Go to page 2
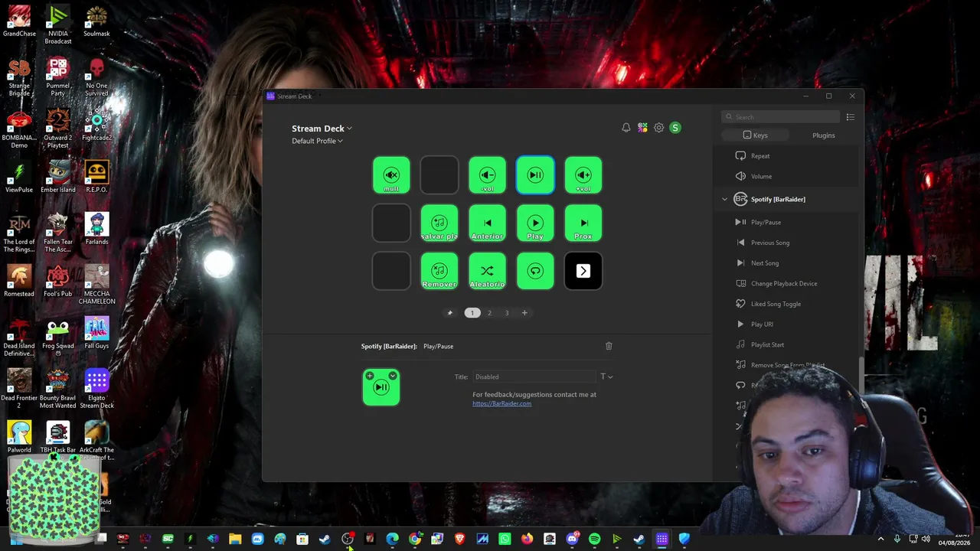 (489, 313)
